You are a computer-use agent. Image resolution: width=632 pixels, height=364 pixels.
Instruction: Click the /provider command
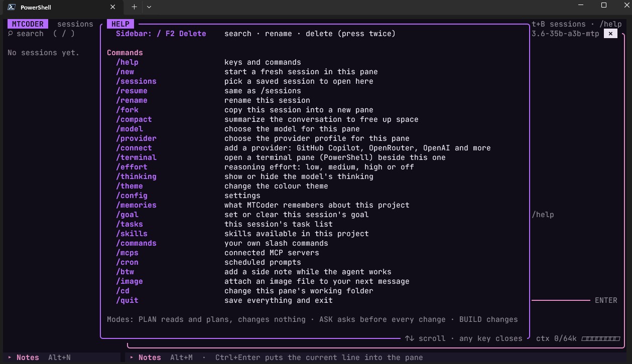[x=136, y=138]
